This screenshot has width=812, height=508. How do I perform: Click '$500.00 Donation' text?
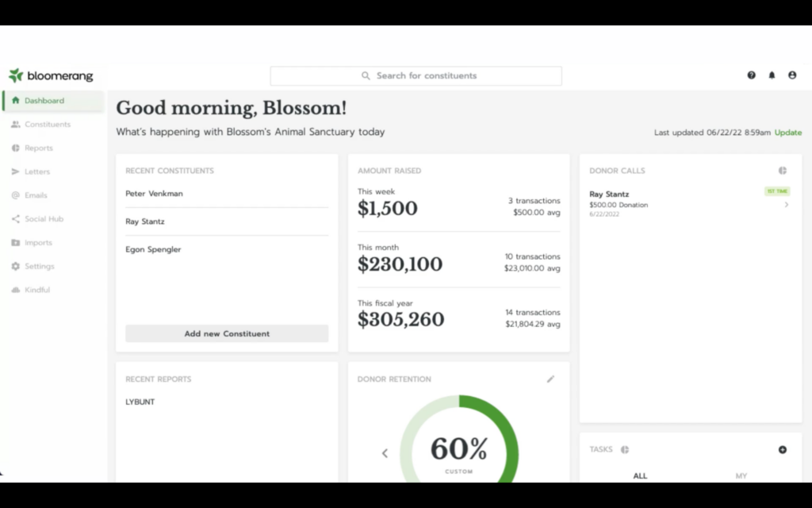(x=619, y=205)
